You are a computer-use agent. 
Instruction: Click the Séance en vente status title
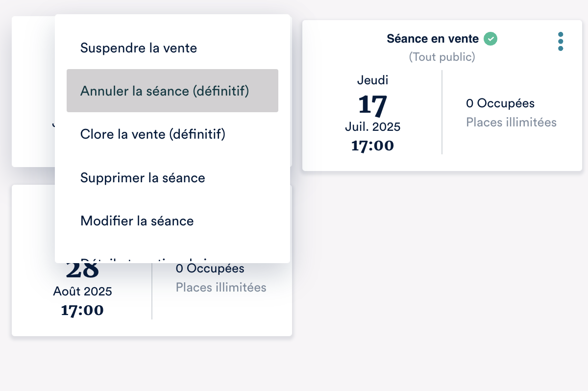433,39
